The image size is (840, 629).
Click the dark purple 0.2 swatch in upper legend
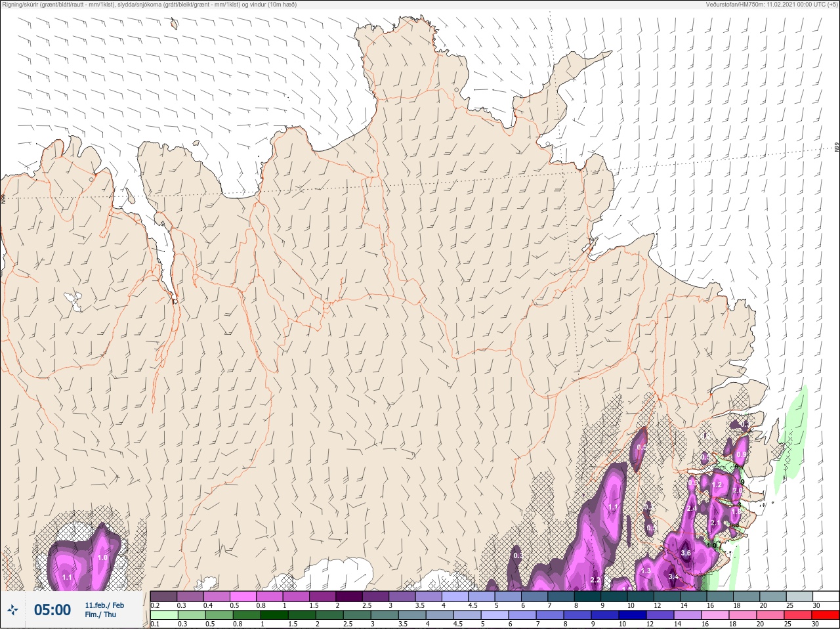[163, 597]
